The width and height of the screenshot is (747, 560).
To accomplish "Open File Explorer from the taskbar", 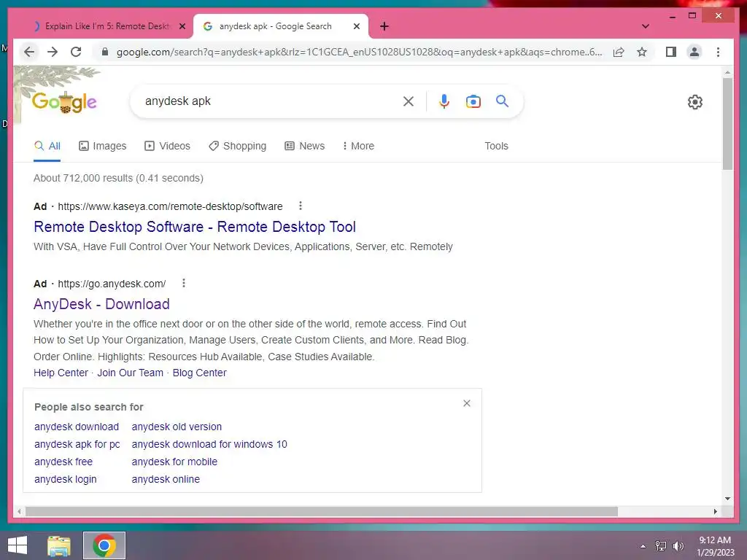I will pos(59,545).
